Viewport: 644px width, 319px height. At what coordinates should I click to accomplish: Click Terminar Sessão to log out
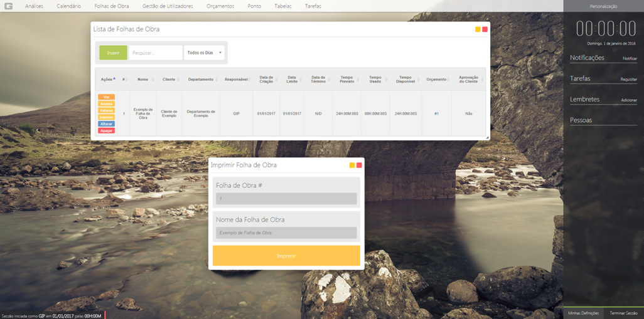[623, 313]
